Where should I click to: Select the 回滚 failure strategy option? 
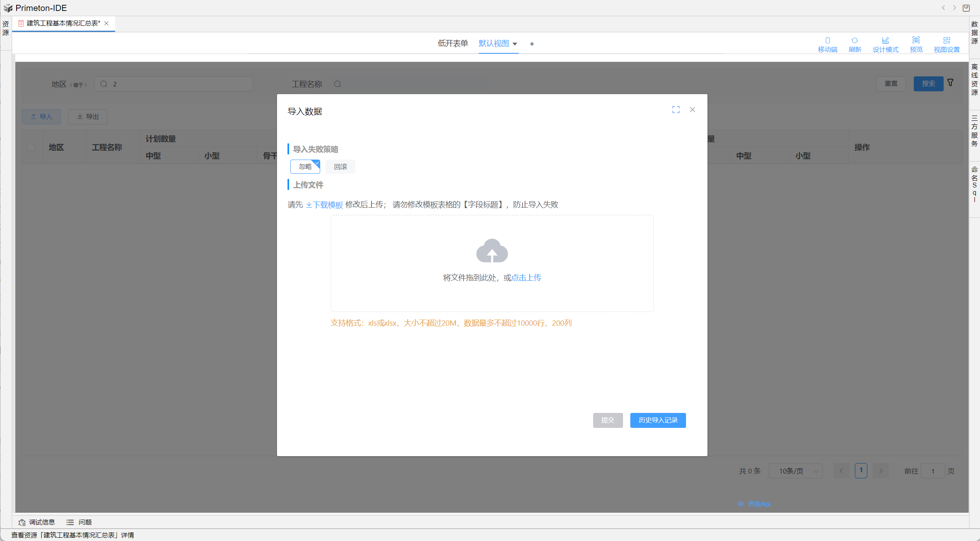click(x=340, y=166)
